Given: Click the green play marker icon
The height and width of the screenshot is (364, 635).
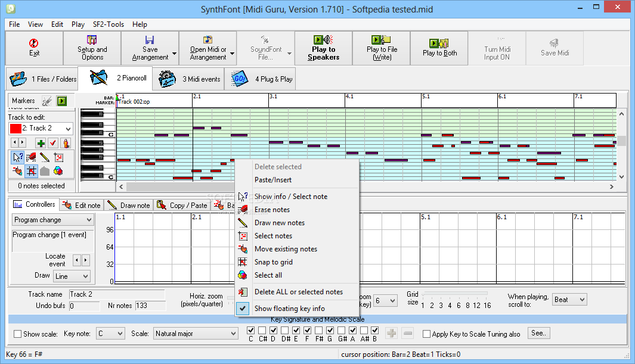Looking at the screenshot, I should (61, 101).
